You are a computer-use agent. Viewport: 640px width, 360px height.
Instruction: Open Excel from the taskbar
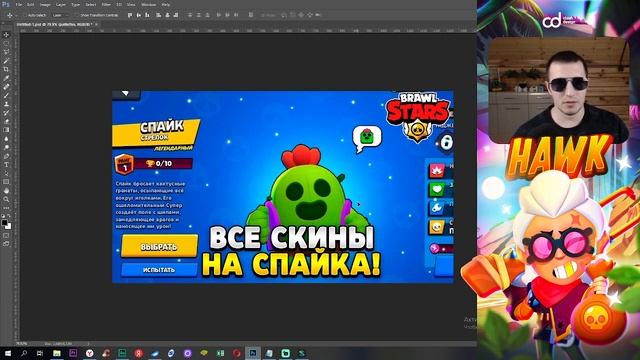220,353
